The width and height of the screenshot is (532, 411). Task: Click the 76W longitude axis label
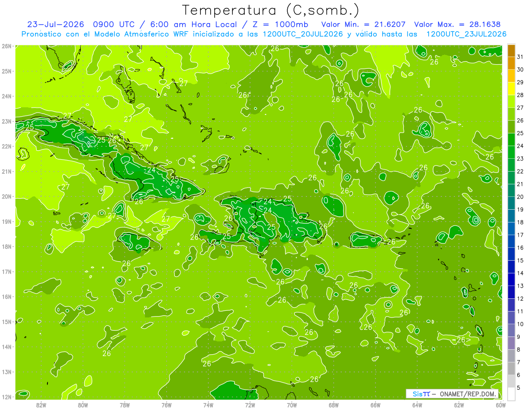(x=167, y=405)
